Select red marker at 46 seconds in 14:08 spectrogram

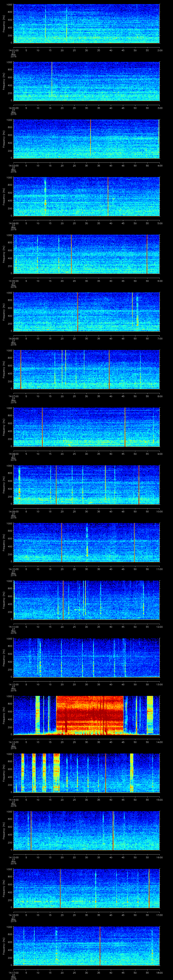tap(125, 427)
